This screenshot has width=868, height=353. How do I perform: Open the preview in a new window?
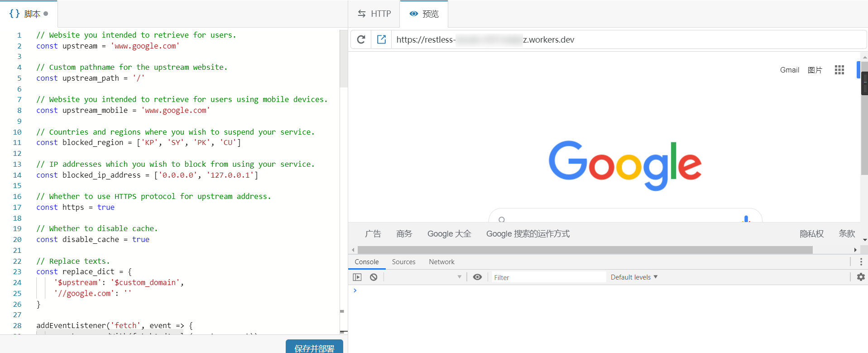pyautogui.click(x=382, y=39)
